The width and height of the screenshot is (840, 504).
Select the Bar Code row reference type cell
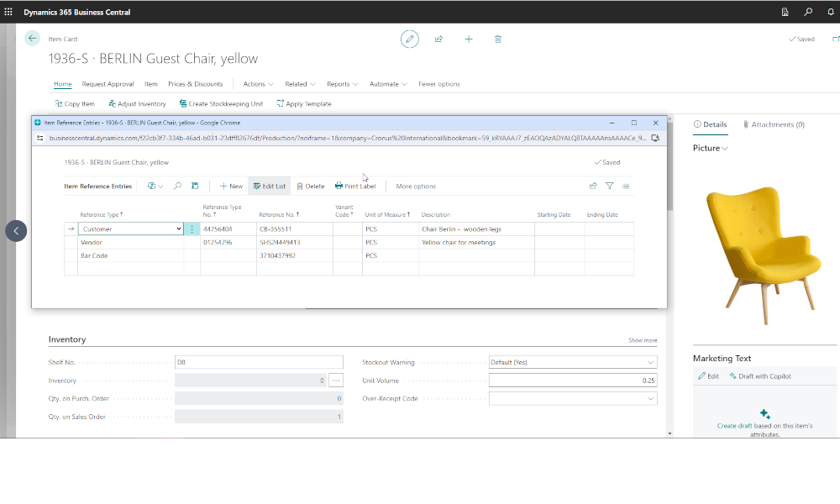point(131,256)
